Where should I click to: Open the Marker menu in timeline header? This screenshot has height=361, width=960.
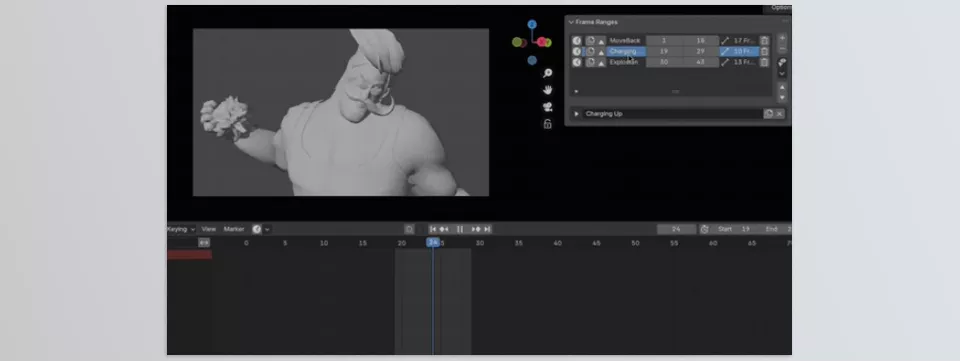click(234, 229)
